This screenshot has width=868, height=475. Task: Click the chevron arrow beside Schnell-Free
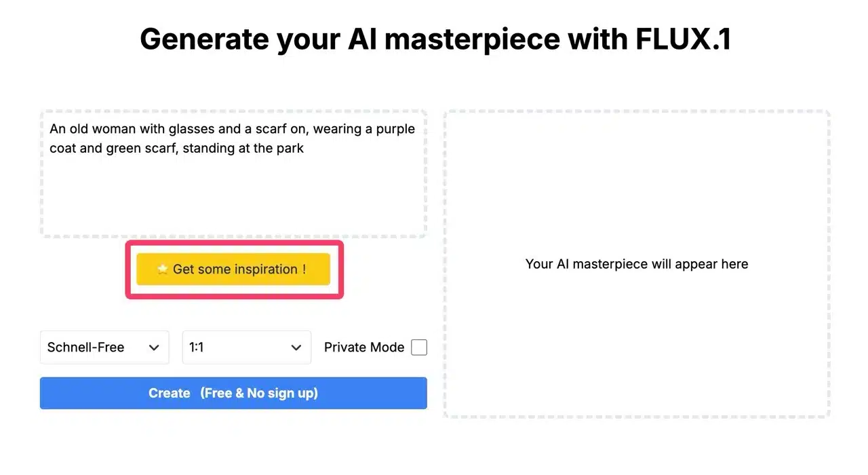(x=154, y=347)
